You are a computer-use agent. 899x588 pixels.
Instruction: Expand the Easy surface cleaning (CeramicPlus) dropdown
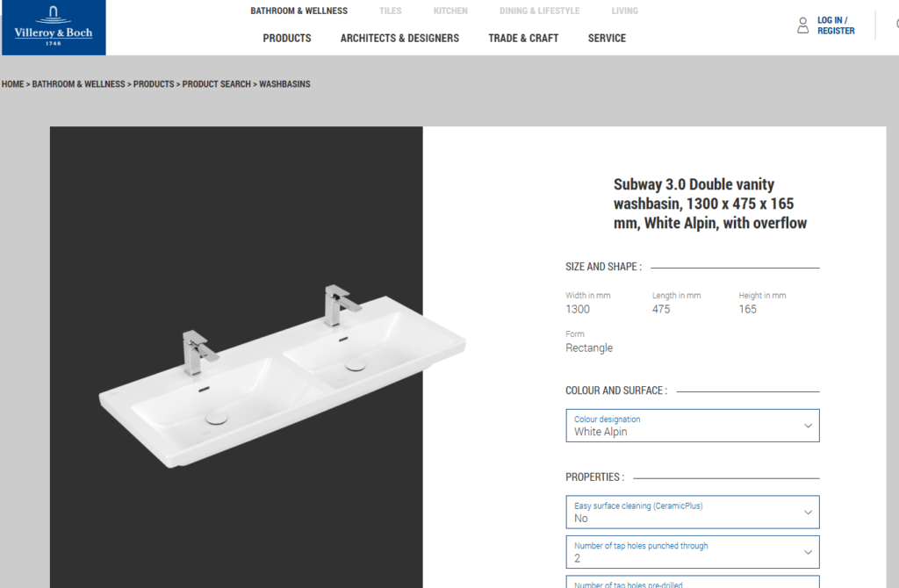point(693,513)
